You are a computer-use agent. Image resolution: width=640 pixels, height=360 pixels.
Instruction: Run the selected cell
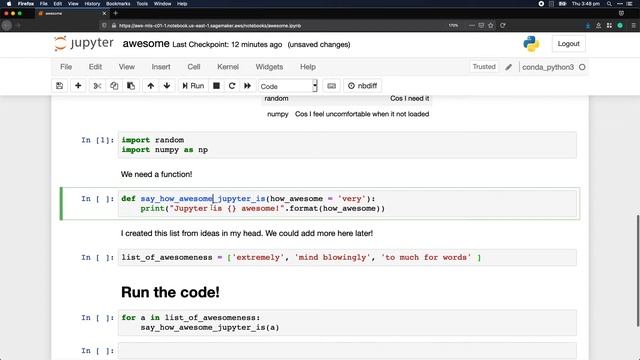coord(193,86)
